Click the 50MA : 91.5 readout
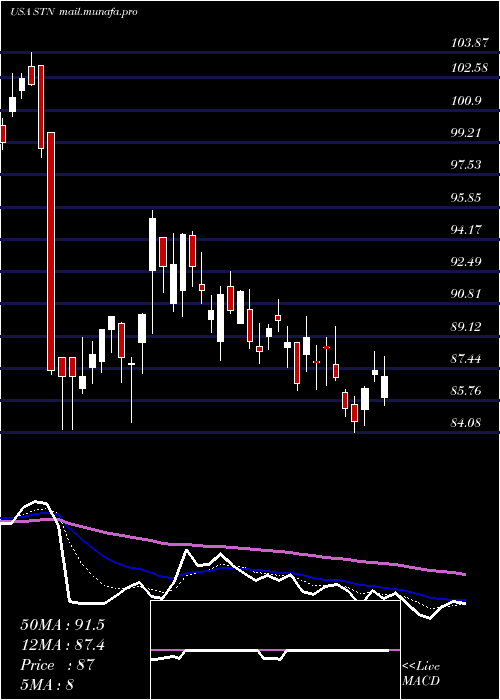 tap(62, 625)
